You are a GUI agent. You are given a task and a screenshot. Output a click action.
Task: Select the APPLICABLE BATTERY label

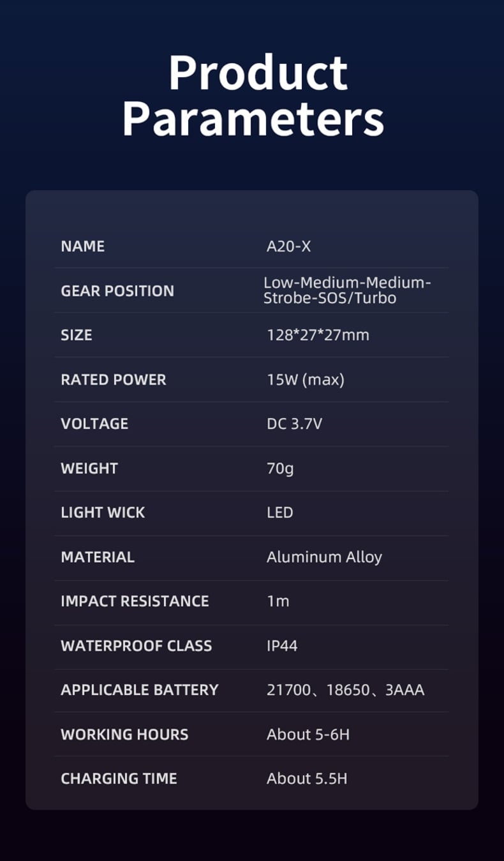[139, 690]
